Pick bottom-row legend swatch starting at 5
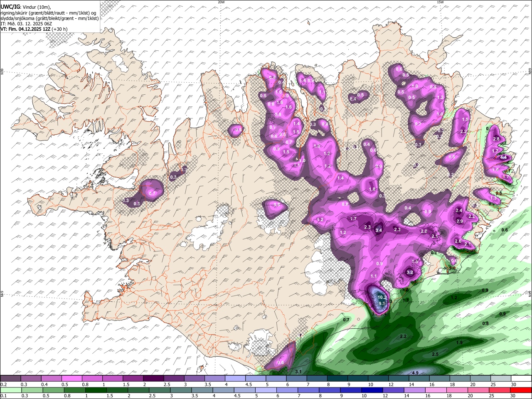 point(266,390)
